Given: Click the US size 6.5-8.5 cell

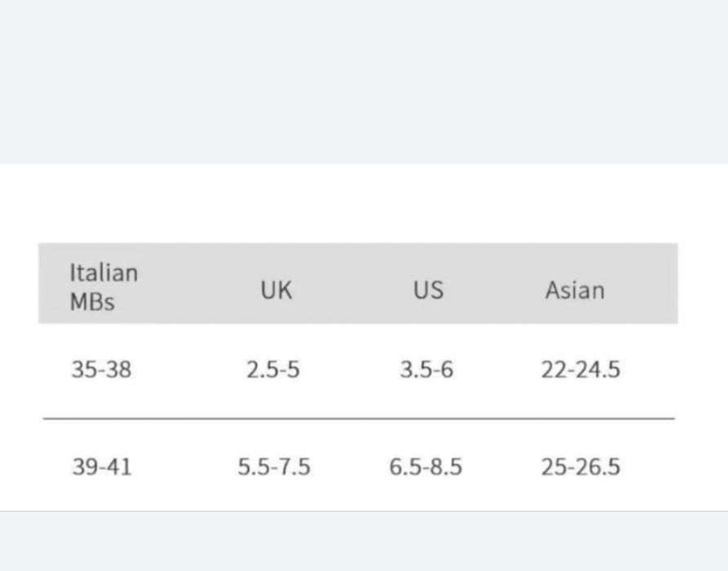Looking at the screenshot, I should [x=426, y=467].
